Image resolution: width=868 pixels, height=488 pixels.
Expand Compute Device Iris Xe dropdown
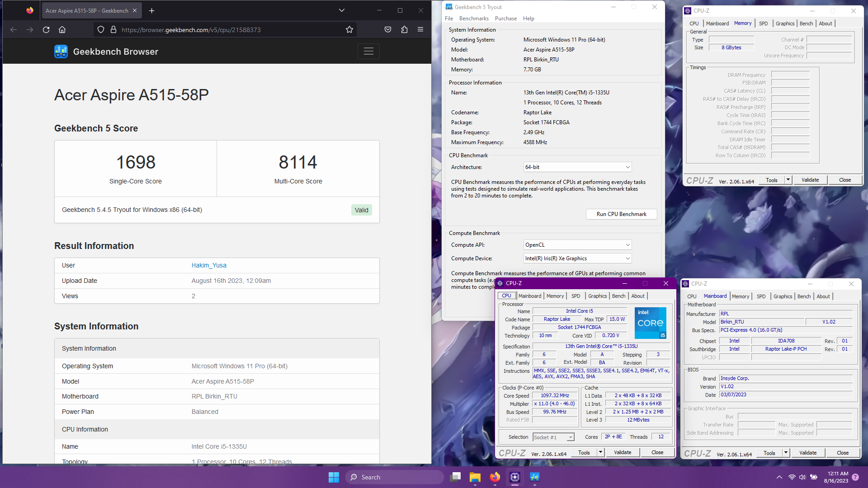coord(577,258)
